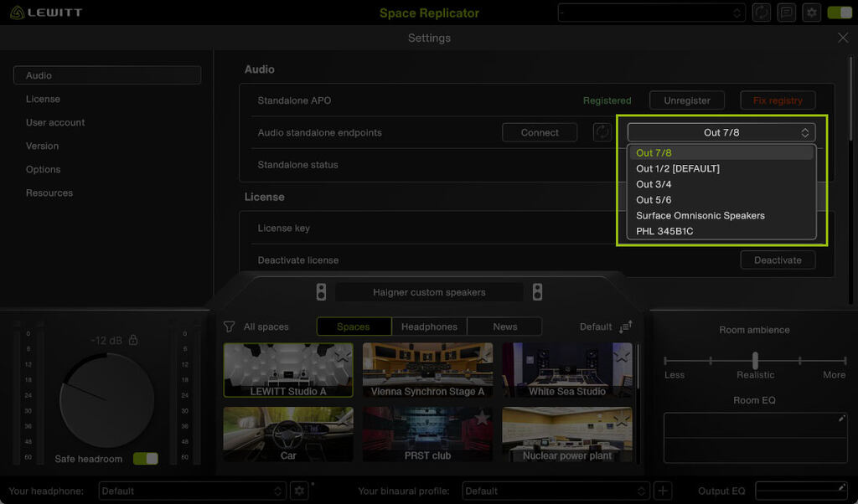Favorite Car space with star
858x504 pixels.
coord(343,419)
